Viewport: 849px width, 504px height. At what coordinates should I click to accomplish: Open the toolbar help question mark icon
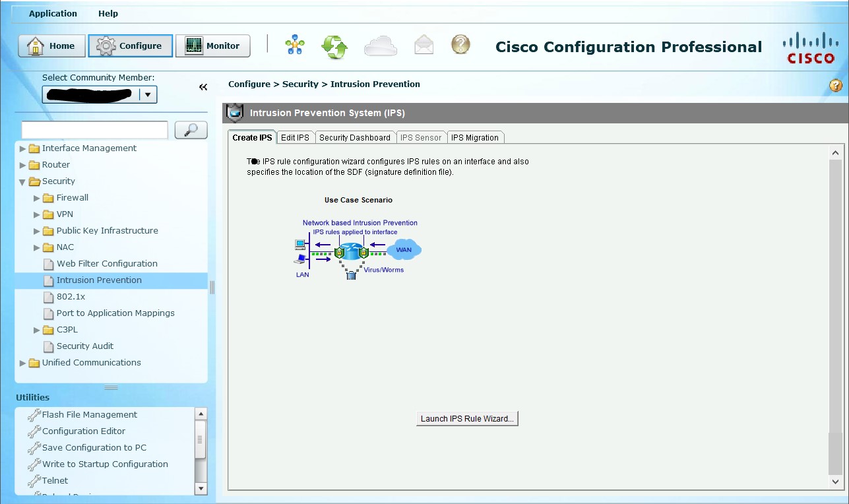(460, 44)
